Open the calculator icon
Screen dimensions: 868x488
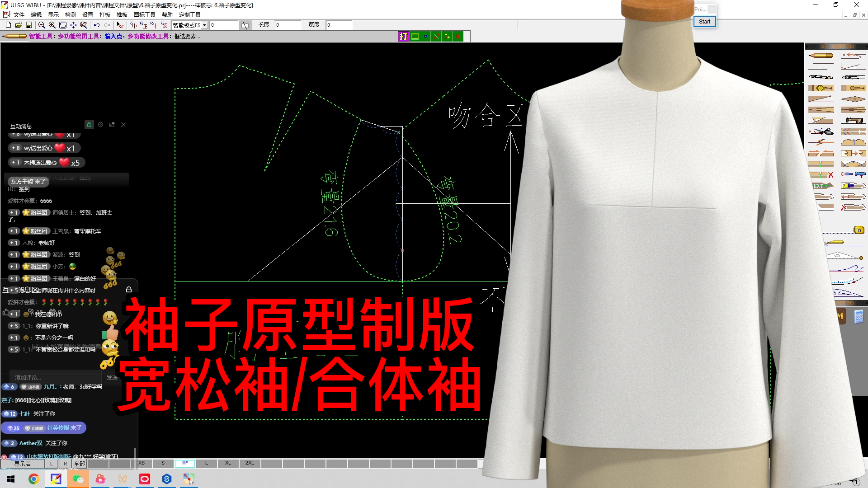[859, 317]
